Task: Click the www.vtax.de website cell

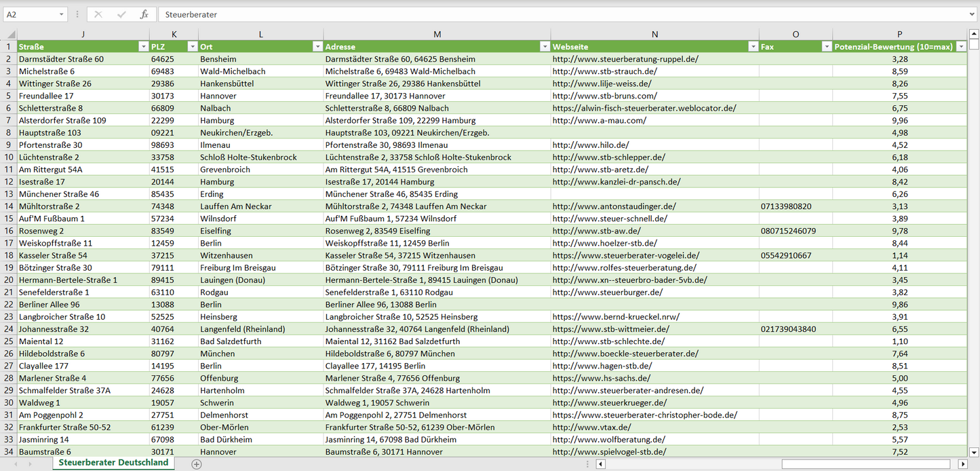Action: click(591, 428)
